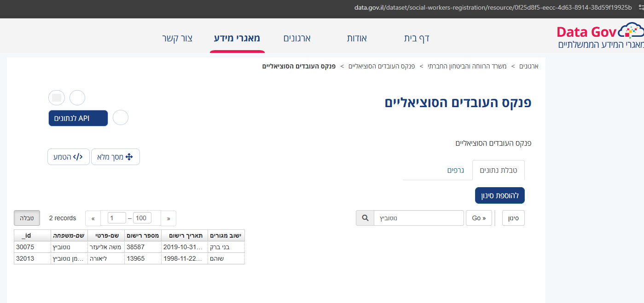644x303 pixels.
Task: Go to next page of records with the » arrow
Action: click(x=168, y=218)
